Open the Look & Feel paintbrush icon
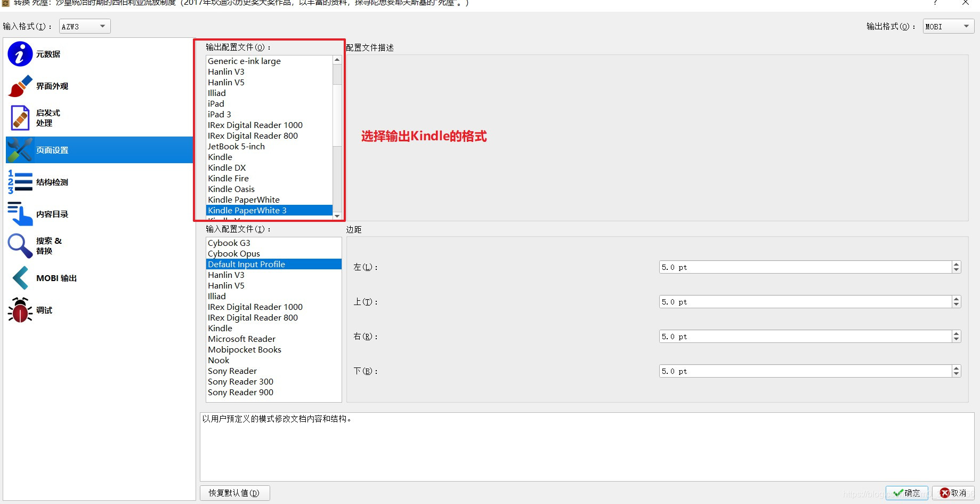The image size is (980, 504). 20,86
